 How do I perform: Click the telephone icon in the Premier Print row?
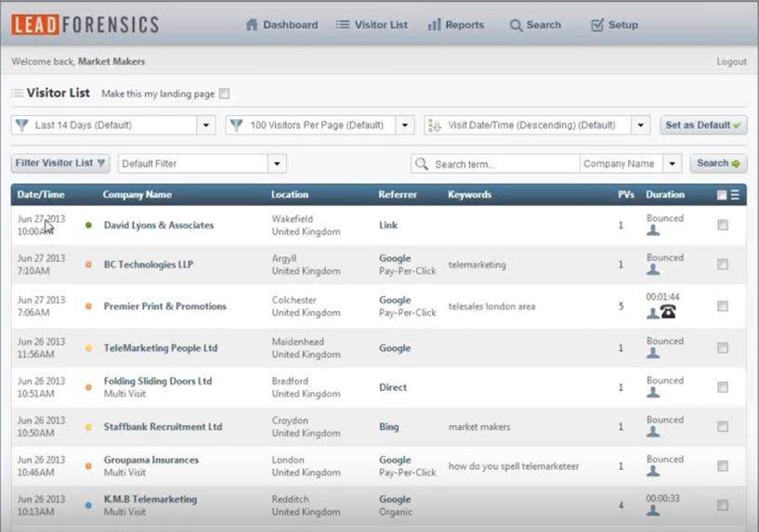point(669,312)
